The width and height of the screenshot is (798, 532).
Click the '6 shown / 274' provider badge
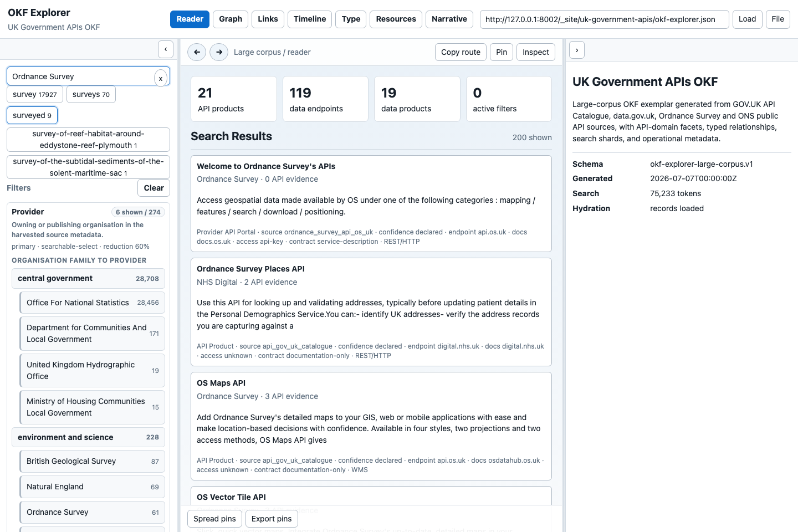138,212
